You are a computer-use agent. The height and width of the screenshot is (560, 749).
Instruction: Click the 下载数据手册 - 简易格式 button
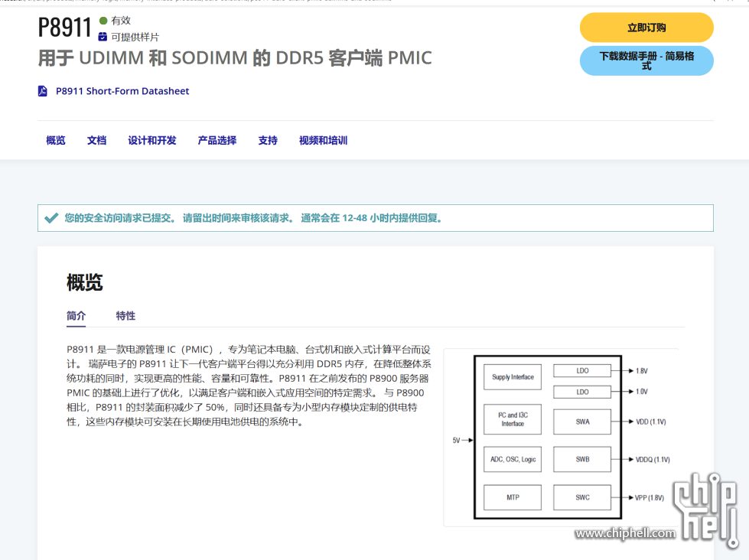[x=646, y=60]
